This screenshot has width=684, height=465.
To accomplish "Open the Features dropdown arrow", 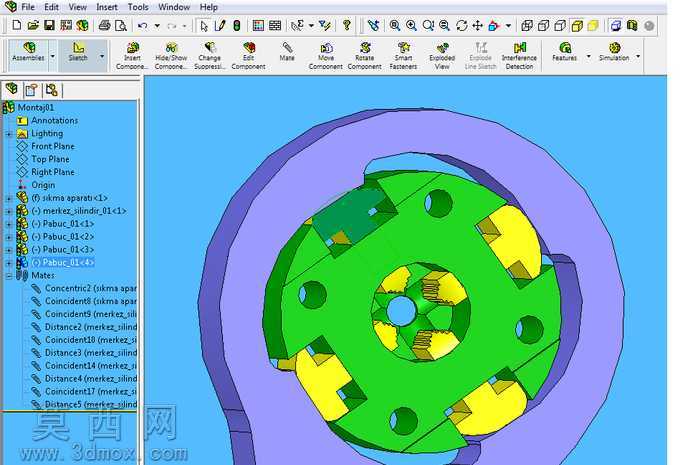I will tap(588, 56).
